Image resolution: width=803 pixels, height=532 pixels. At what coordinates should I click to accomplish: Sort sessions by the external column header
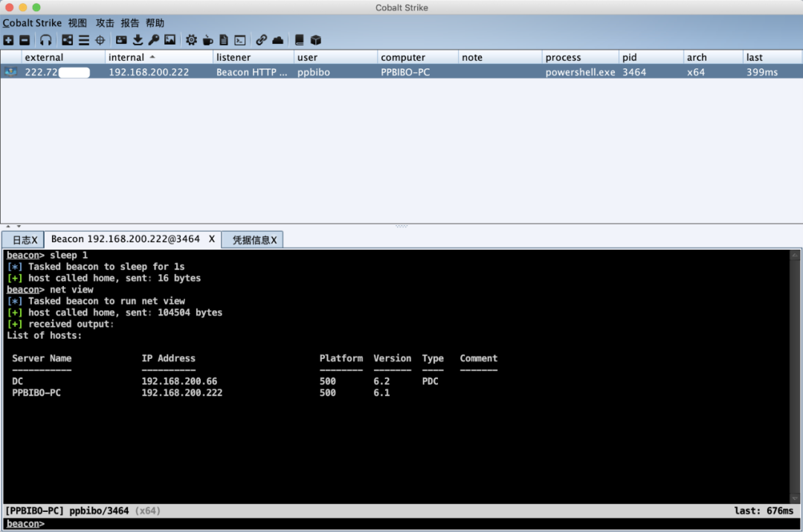tap(63, 57)
